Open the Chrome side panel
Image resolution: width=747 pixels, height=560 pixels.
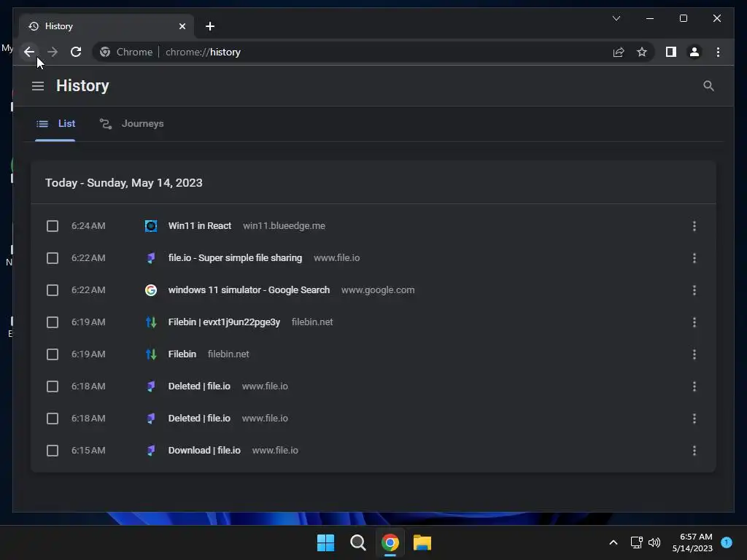tap(671, 52)
